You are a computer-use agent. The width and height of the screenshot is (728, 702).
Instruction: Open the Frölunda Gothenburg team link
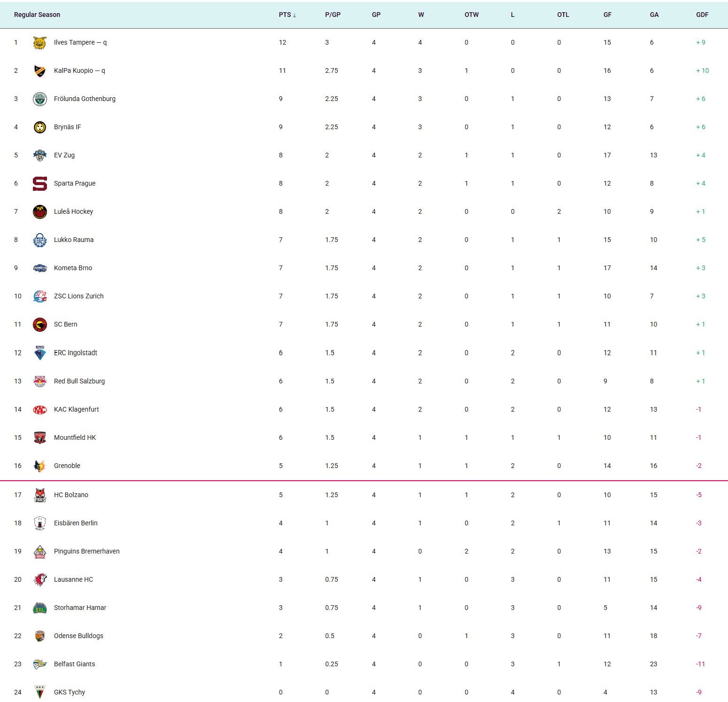[85, 99]
